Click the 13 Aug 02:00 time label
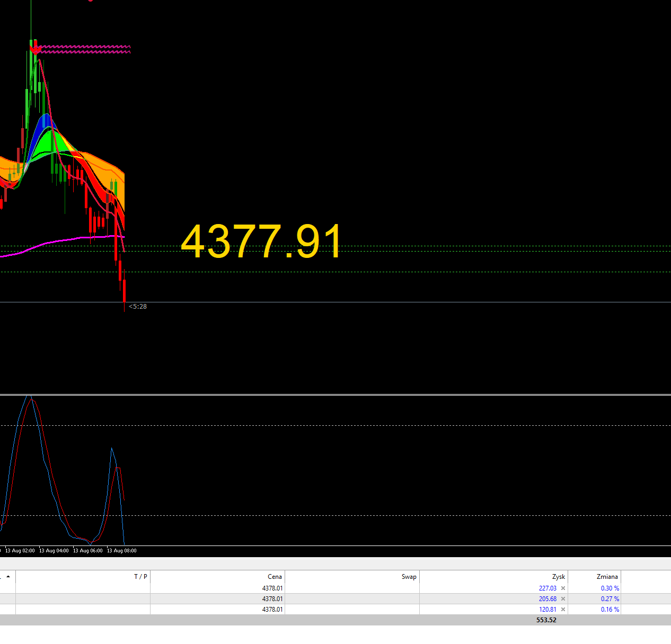The width and height of the screenshot is (671, 644). [x=20, y=551]
